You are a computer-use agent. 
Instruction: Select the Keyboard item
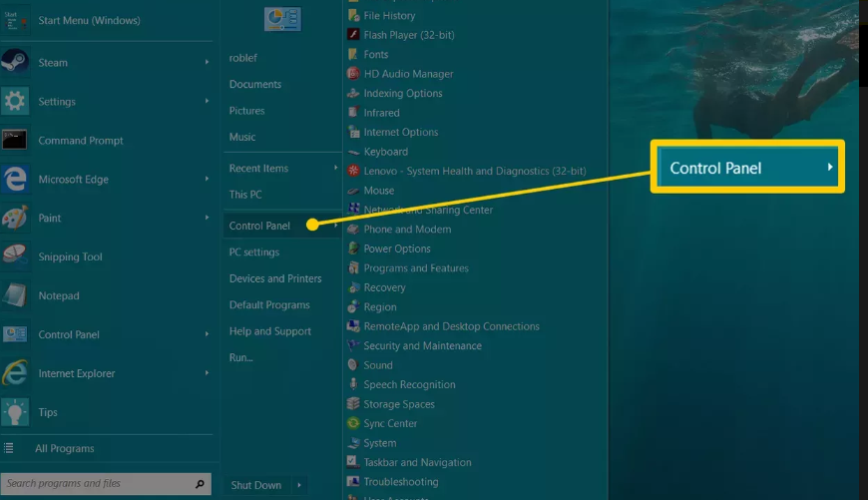coord(385,151)
